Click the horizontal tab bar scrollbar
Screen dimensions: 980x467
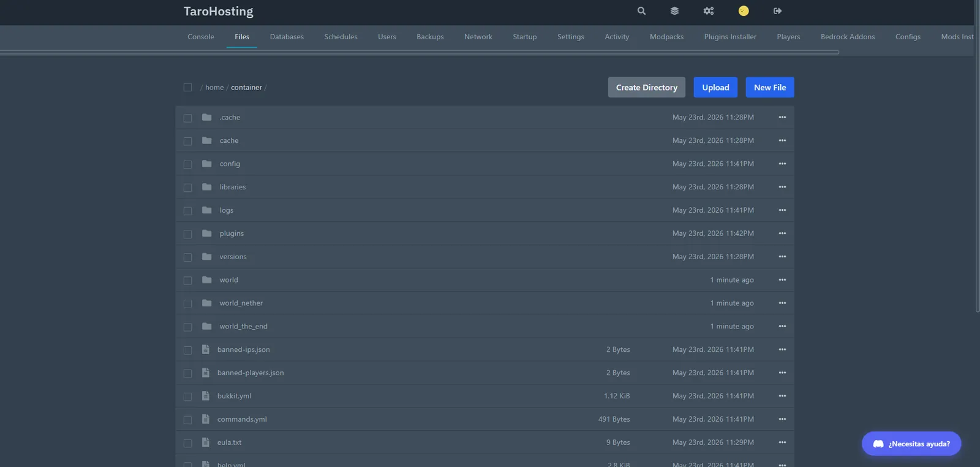[420, 52]
